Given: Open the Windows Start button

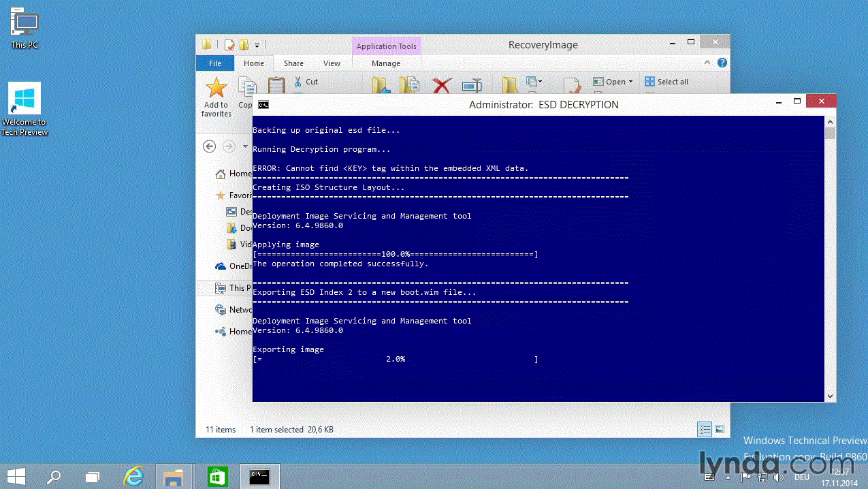Looking at the screenshot, I should pyautogui.click(x=16, y=477).
